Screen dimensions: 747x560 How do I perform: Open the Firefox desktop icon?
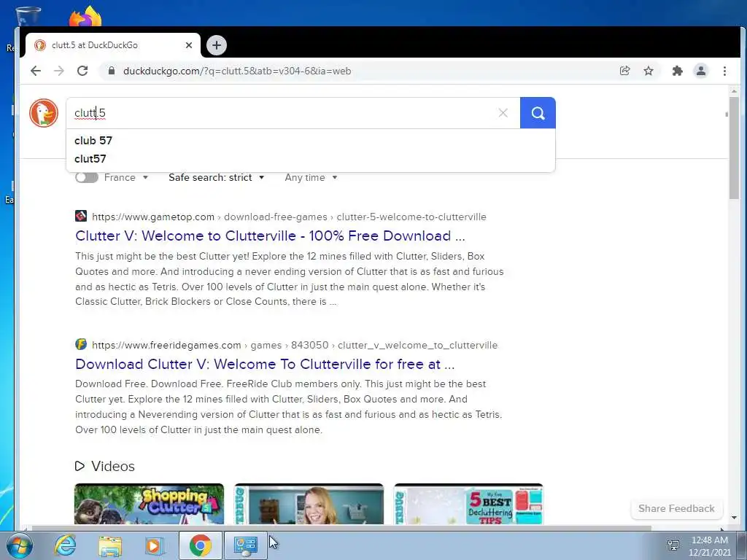point(85,15)
